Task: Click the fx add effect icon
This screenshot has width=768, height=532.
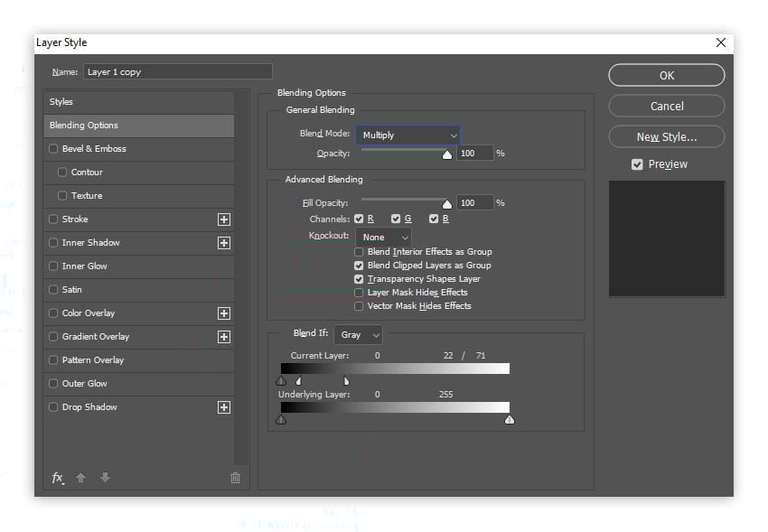Action: [57, 477]
